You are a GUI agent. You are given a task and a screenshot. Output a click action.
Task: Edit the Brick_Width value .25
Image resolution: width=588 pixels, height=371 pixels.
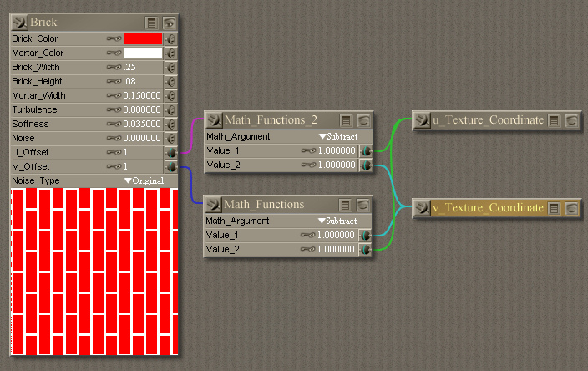tap(130, 67)
